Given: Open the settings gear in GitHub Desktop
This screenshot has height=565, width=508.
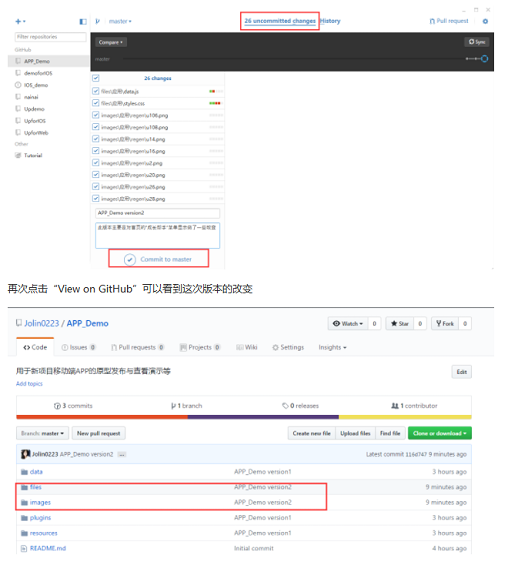Looking at the screenshot, I should [485, 21].
